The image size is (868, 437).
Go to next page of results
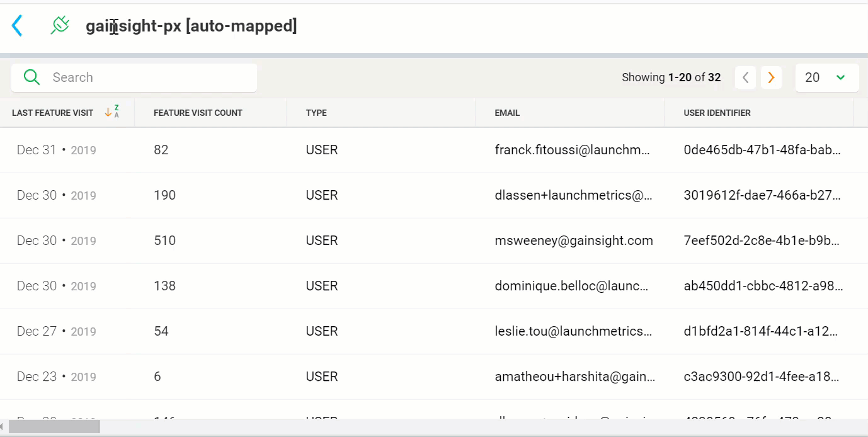tap(771, 77)
